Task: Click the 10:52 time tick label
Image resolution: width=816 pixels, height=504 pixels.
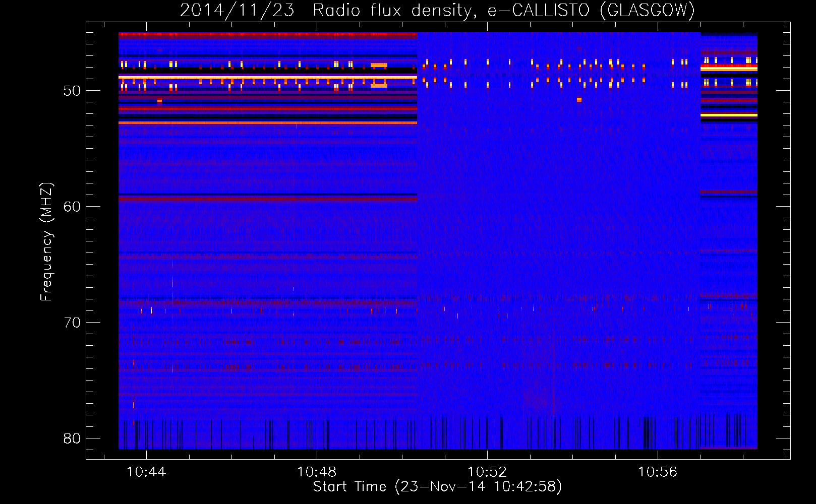Action: click(487, 472)
